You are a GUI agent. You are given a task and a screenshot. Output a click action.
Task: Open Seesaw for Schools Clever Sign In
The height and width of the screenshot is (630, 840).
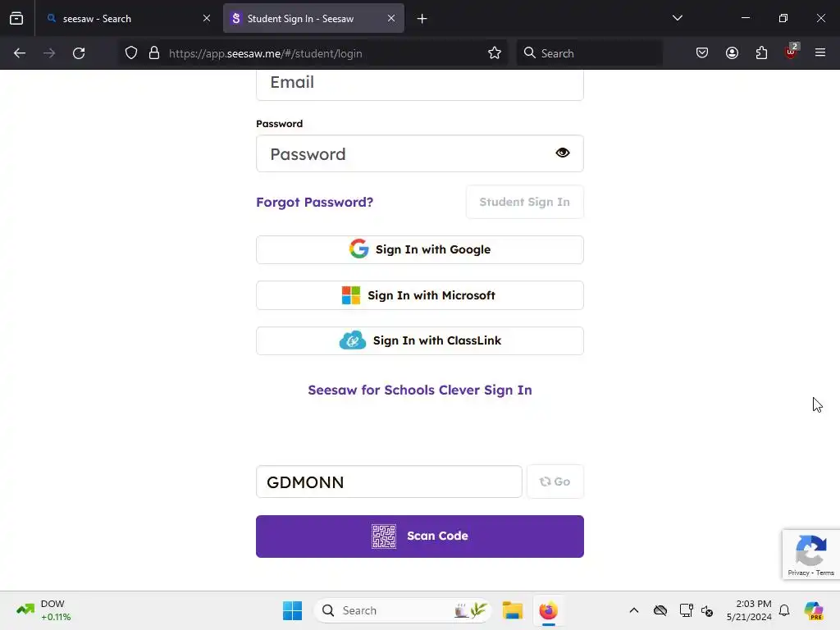[x=420, y=390]
